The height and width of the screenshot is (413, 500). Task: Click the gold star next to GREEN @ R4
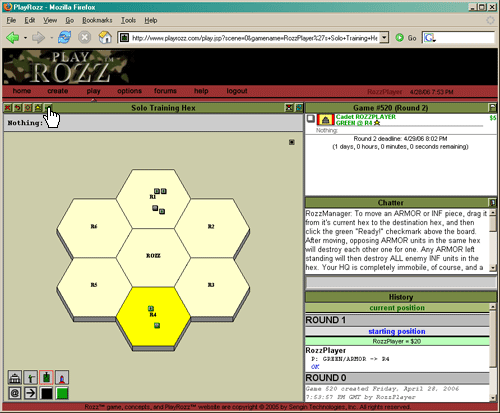point(377,123)
